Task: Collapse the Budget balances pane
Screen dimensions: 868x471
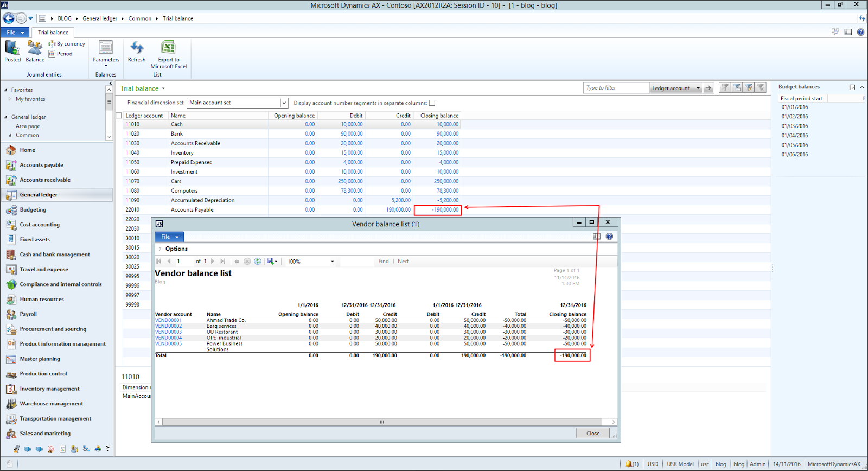Action: pyautogui.click(x=862, y=87)
